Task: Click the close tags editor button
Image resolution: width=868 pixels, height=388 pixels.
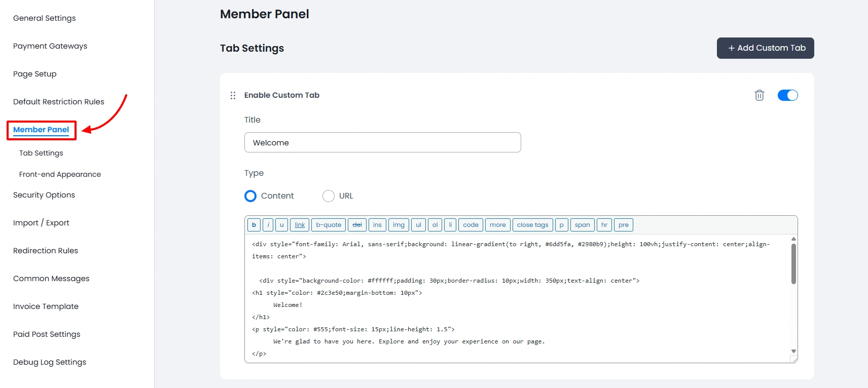Action: pyautogui.click(x=532, y=224)
